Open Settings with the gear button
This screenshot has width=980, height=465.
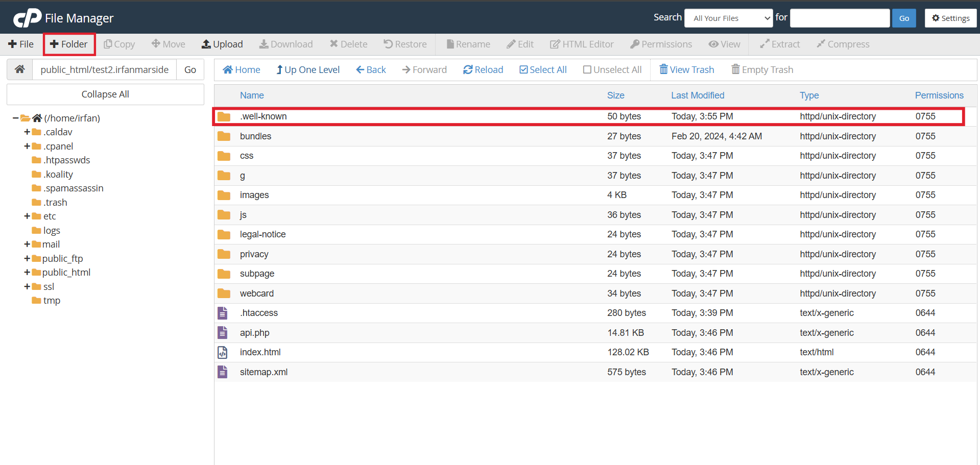[x=950, y=18]
